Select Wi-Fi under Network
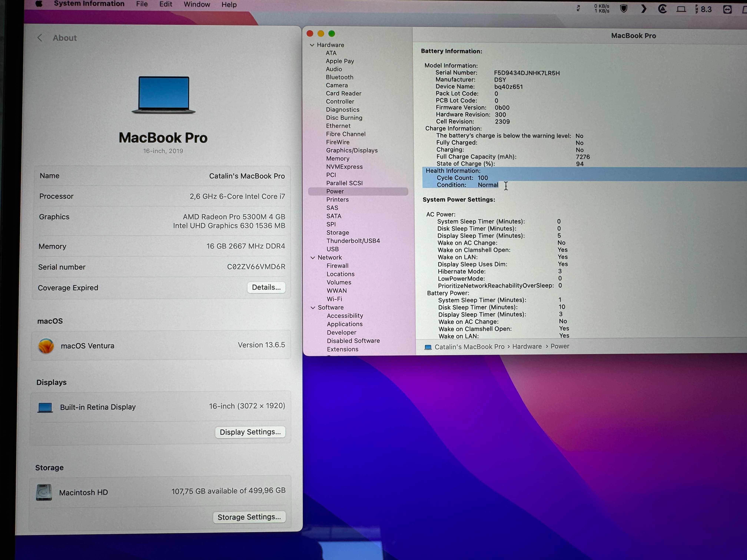The image size is (747, 560). (334, 299)
